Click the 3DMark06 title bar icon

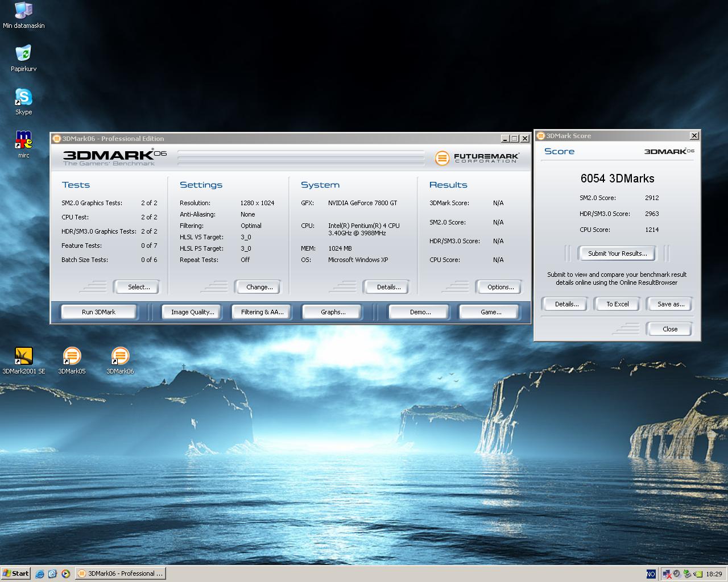pyautogui.click(x=56, y=138)
